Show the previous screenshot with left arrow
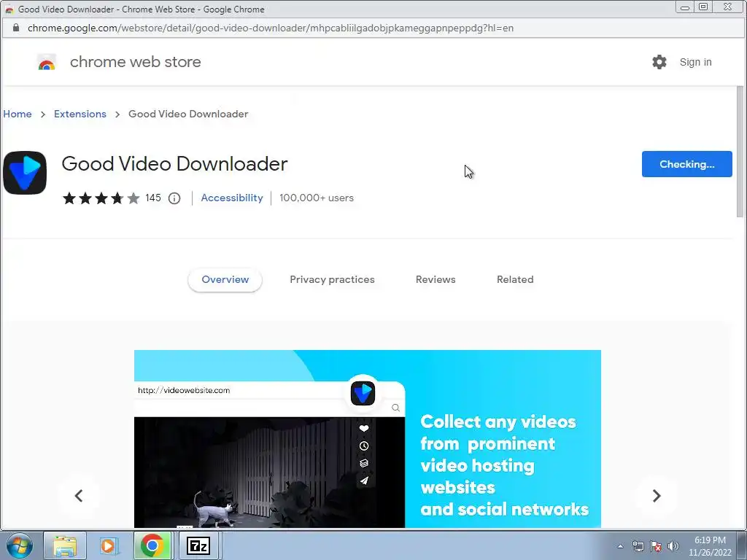The width and height of the screenshot is (747, 560). [79, 496]
